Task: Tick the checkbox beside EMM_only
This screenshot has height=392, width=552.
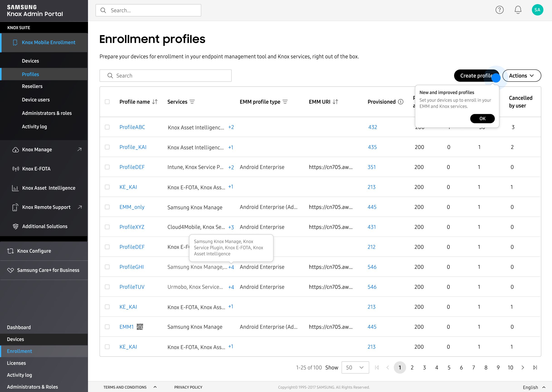Action: pos(107,207)
